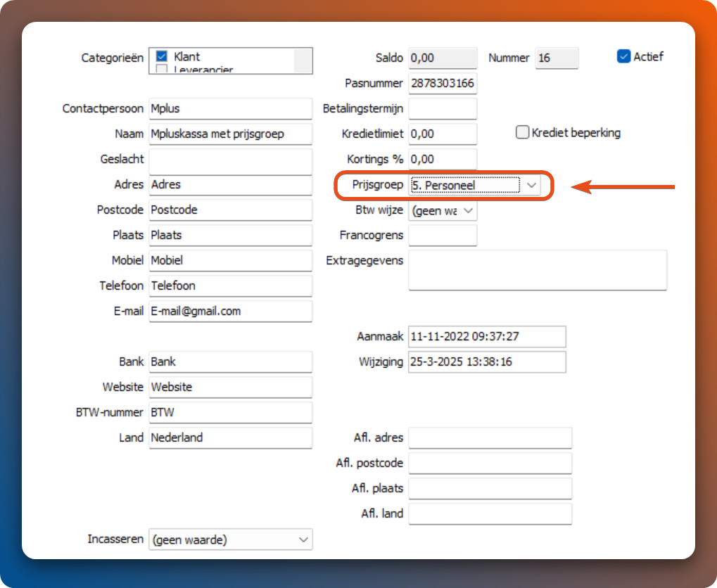Uncheck the Actief checkbox

click(x=623, y=57)
